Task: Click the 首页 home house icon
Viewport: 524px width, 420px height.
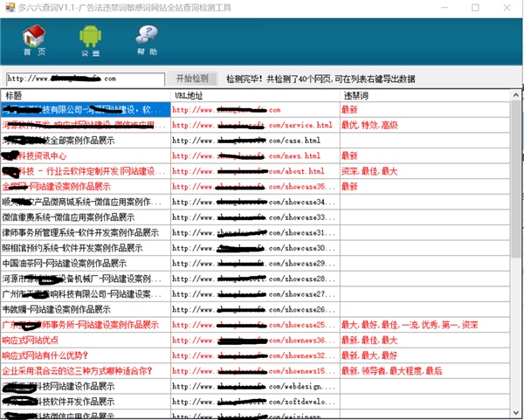Action: (33, 39)
